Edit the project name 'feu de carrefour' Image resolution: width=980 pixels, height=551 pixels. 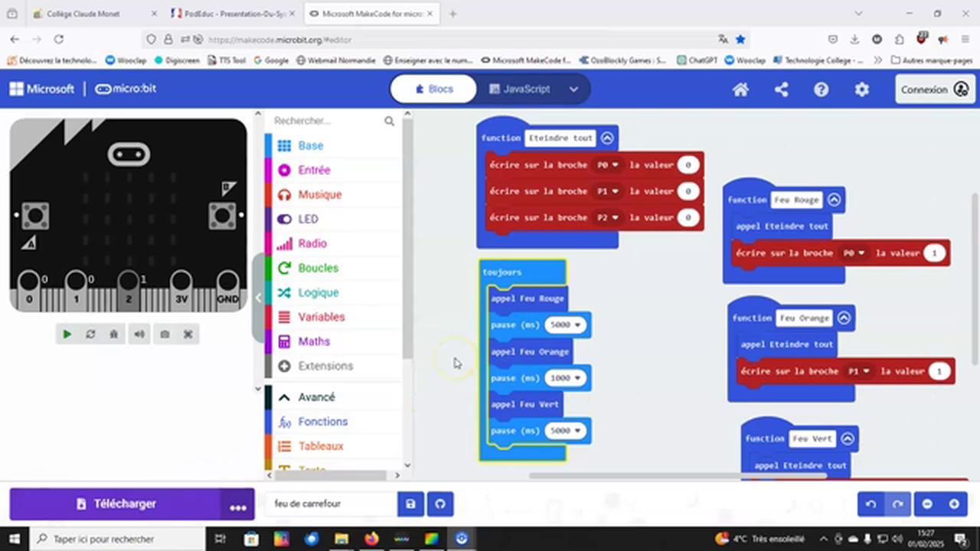point(329,504)
